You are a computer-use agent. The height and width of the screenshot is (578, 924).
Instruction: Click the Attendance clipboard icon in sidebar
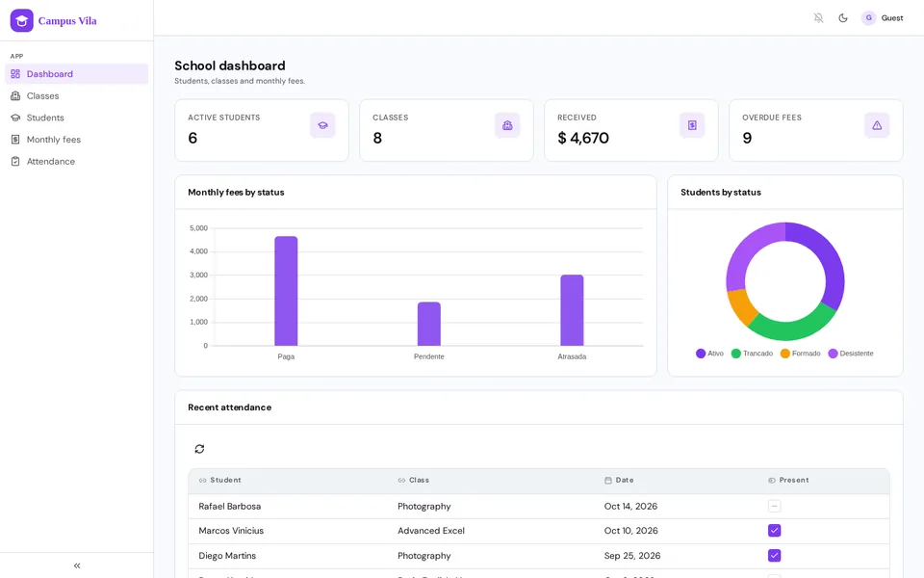(x=15, y=161)
